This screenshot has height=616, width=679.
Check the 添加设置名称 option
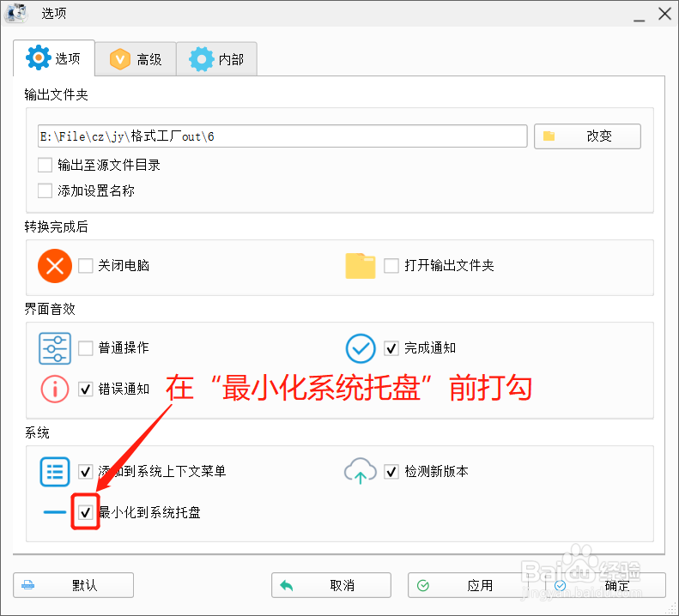(45, 191)
